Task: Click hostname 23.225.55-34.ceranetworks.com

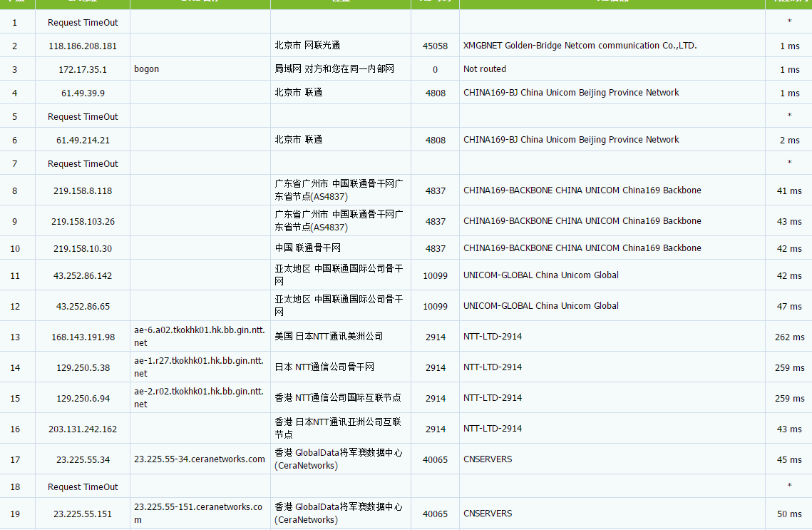Action: [x=200, y=459]
